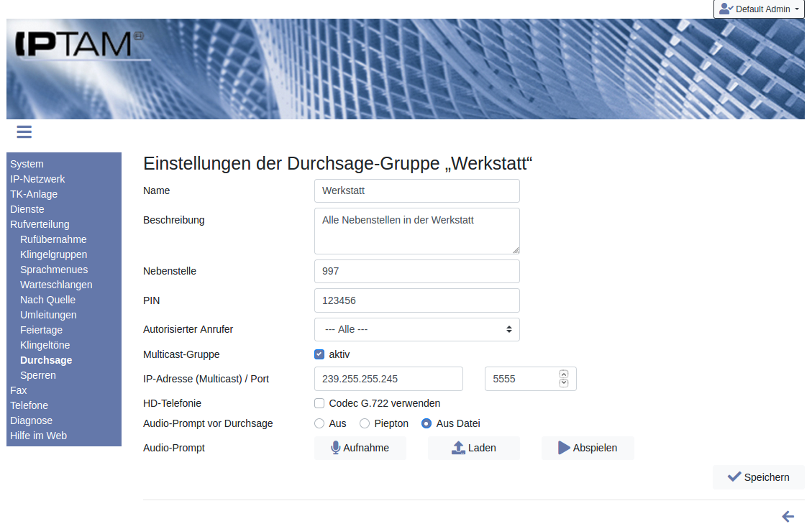
Task: Go to Hilfe im Web link
Action: (38, 436)
